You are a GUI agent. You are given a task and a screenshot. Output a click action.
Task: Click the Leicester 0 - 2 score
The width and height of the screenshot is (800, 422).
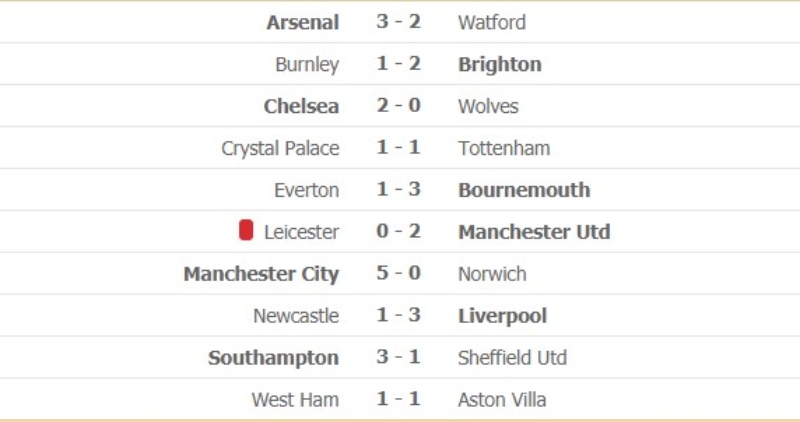tap(398, 232)
